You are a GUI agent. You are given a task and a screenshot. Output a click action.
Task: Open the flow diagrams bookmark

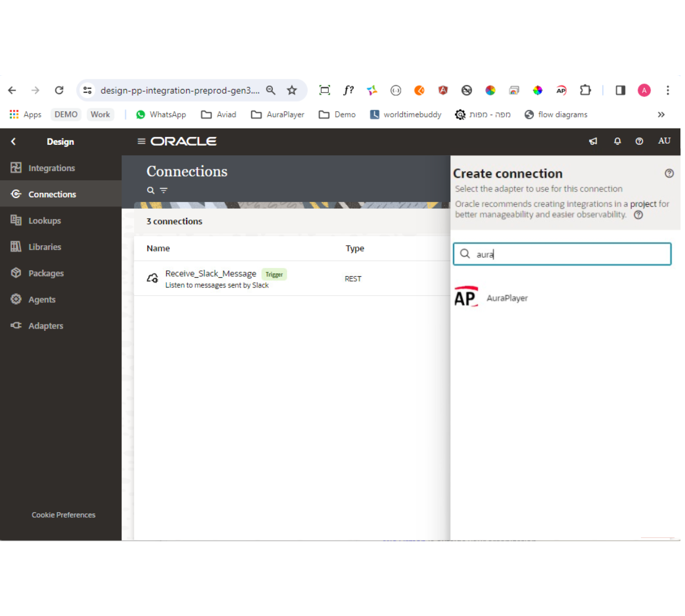[556, 115]
